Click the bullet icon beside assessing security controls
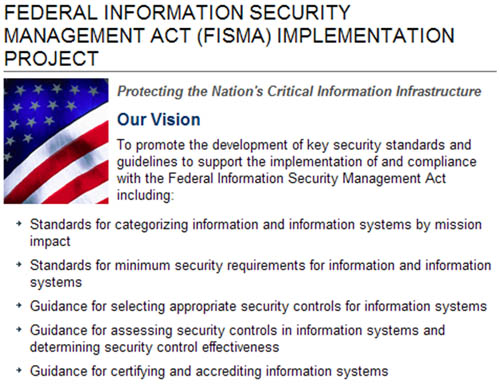 pyautogui.click(x=19, y=329)
